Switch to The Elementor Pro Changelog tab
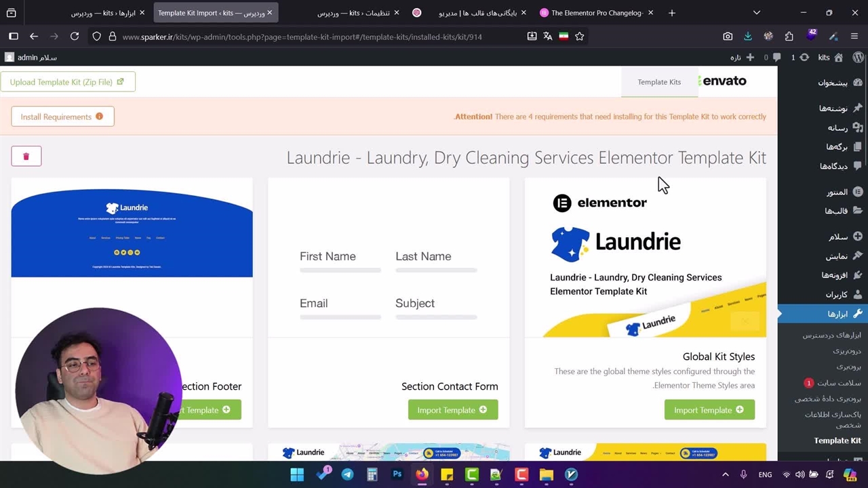The image size is (868, 488). [597, 13]
